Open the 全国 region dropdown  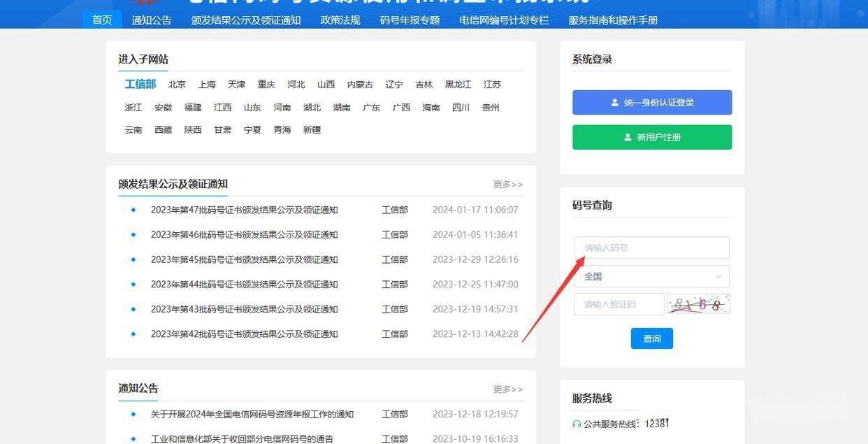point(652,276)
